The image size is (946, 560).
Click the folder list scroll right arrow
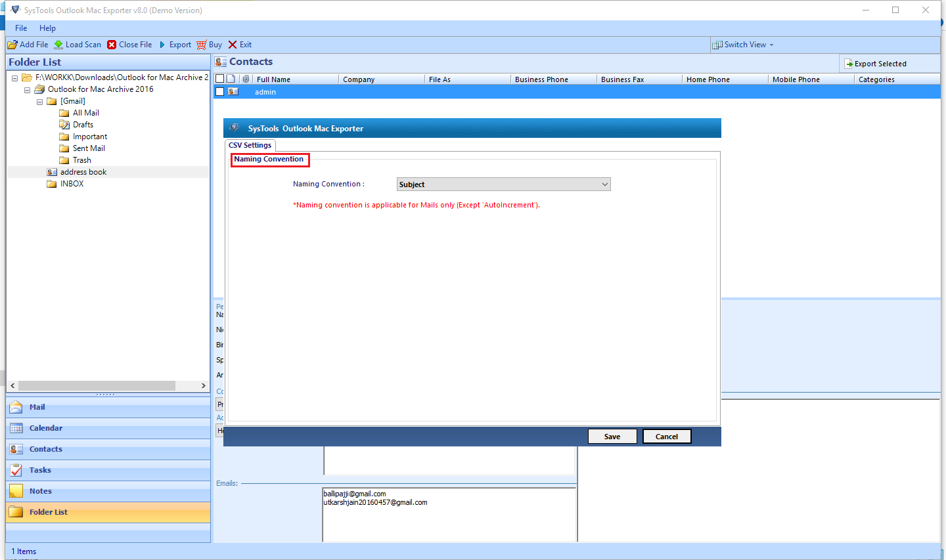(x=204, y=385)
